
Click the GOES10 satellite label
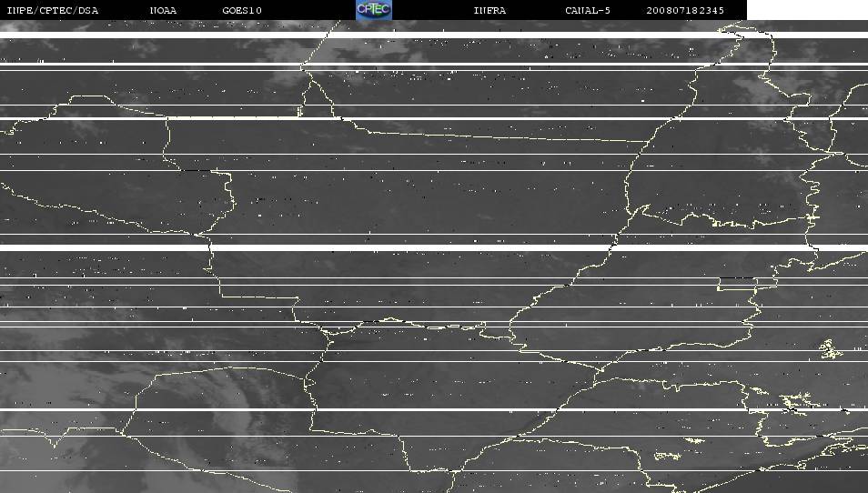click(x=242, y=11)
